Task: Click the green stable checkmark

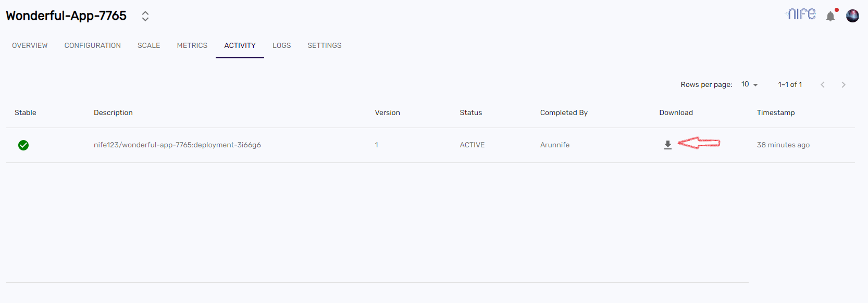Action: coord(23,145)
